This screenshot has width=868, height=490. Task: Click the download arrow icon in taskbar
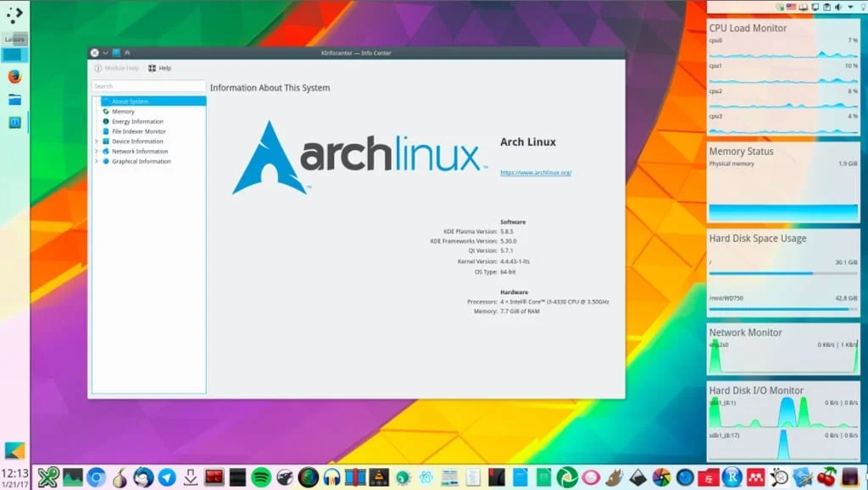click(191, 477)
